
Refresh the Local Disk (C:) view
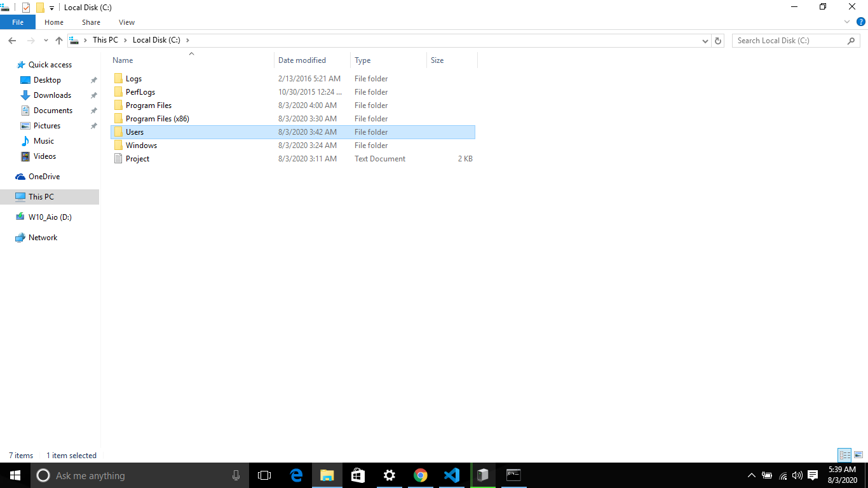click(718, 40)
